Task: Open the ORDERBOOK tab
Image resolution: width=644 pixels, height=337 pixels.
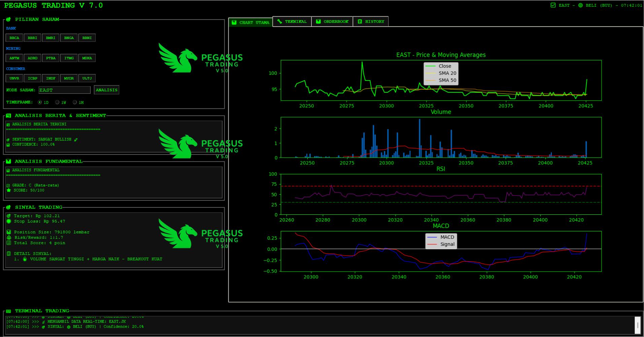Action: [332, 22]
